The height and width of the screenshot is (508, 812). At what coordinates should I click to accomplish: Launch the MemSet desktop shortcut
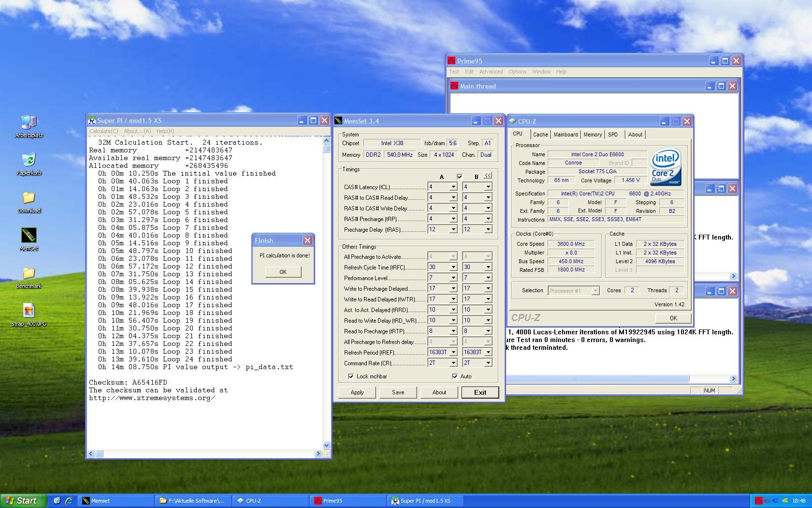click(29, 240)
